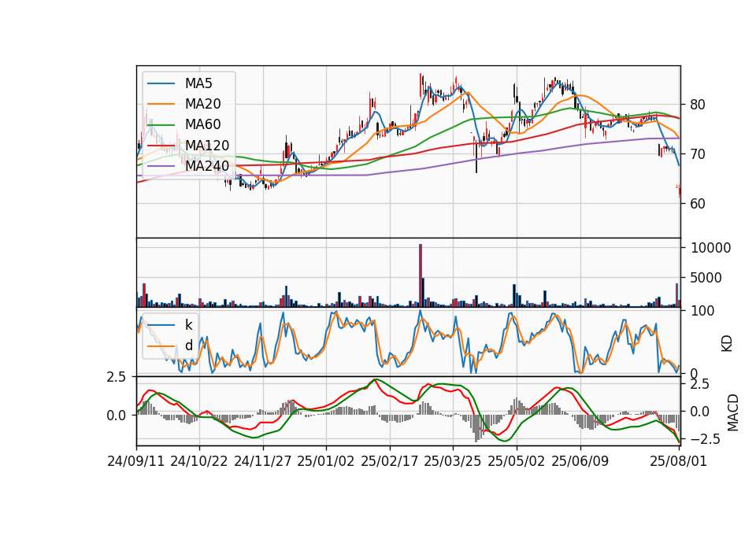Click the 10000 volume axis label

coord(711,248)
